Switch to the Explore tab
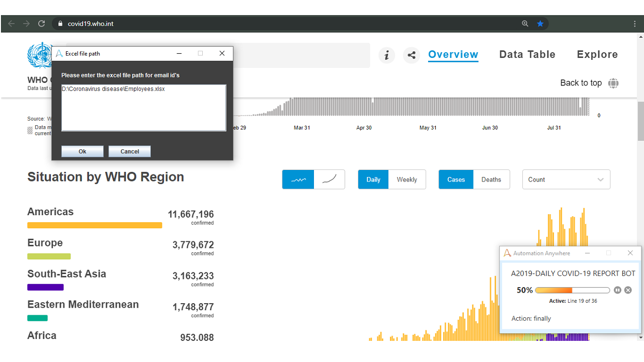The image size is (644, 362). (597, 55)
